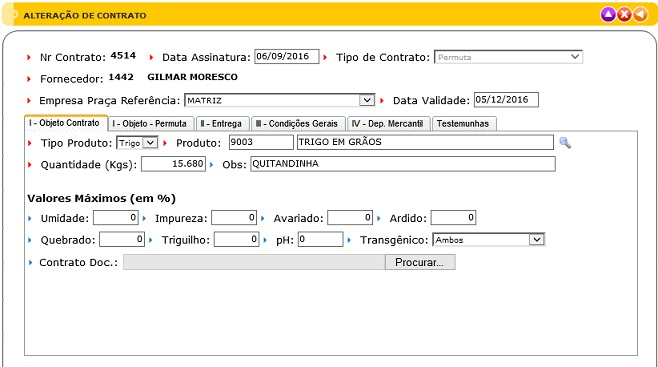Screen dimensions: 658x367
Task: Click the magnifier icon beside the Produto field
Action: [x=565, y=143]
